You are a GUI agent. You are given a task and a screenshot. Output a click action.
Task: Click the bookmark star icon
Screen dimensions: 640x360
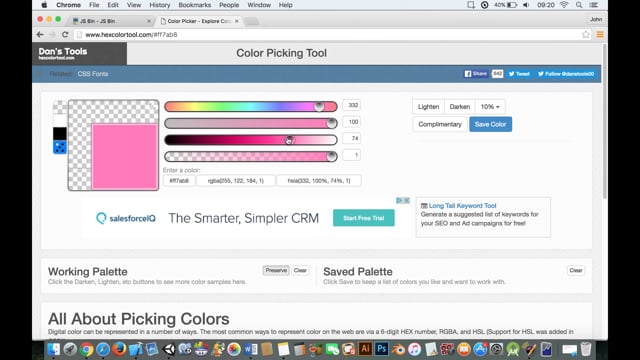click(586, 35)
